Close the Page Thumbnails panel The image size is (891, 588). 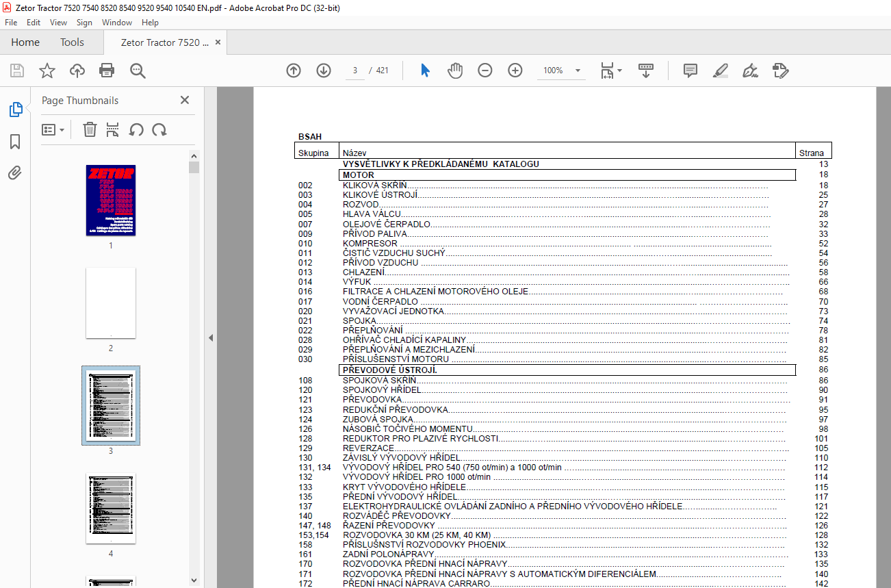coord(185,100)
